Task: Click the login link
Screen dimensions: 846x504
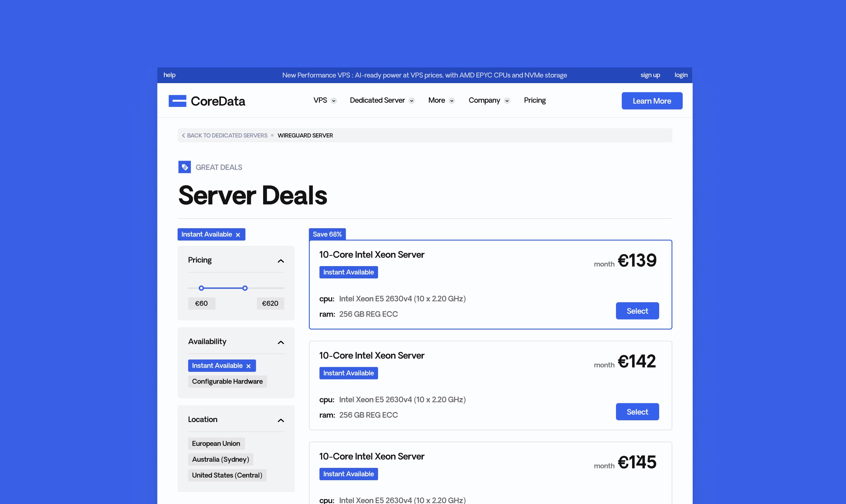Action: (681, 75)
